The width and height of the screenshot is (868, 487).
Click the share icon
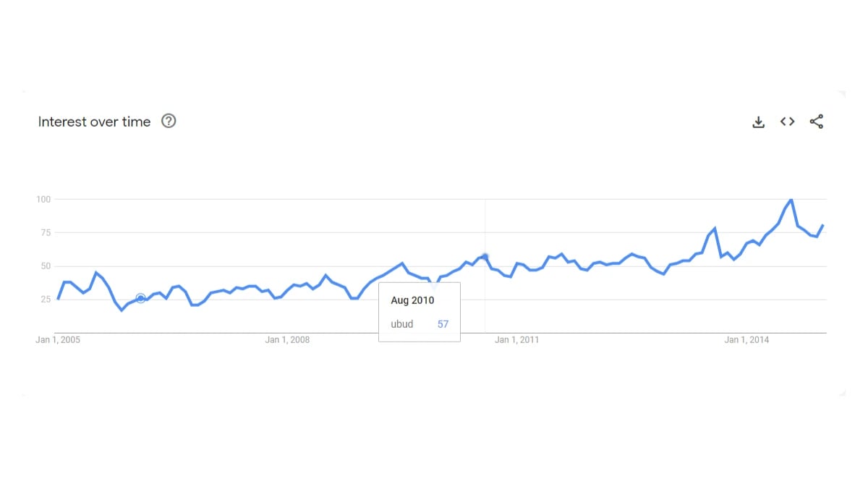point(817,122)
